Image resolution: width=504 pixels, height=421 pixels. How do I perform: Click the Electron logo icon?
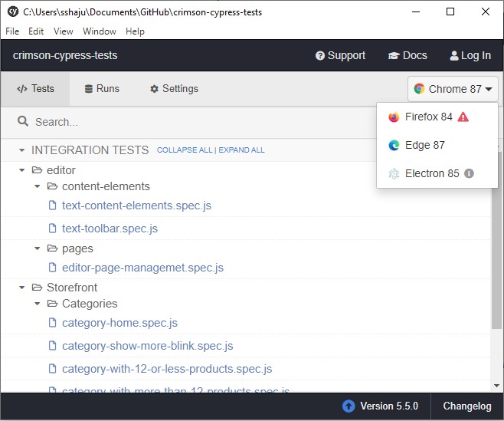coord(394,173)
